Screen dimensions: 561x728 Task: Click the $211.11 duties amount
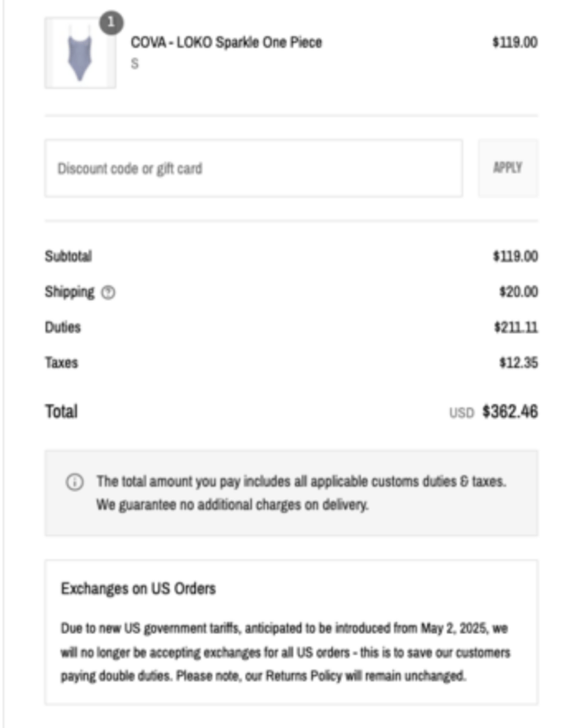(x=516, y=327)
